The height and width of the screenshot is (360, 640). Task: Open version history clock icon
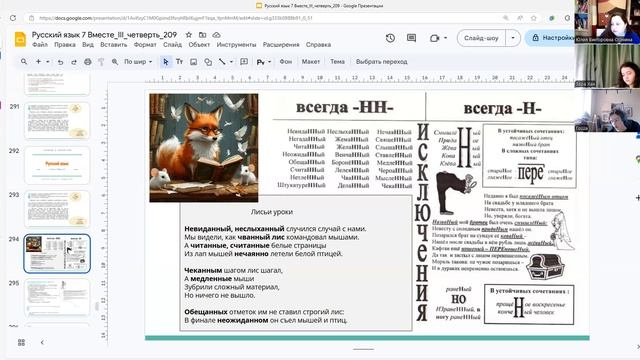click(x=390, y=38)
